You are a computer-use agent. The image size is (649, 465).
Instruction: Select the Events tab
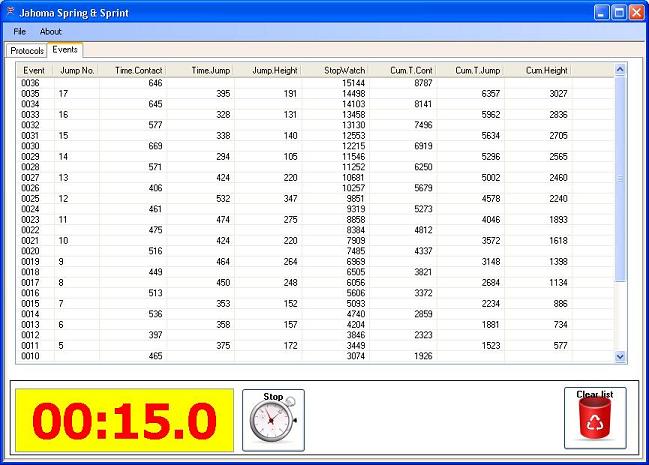tap(65, 50)
